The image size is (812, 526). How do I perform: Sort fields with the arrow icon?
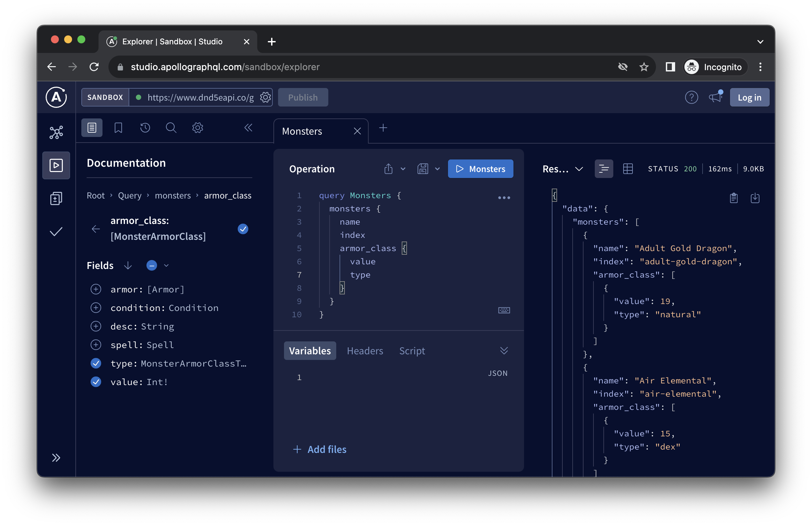coord(128,266)
